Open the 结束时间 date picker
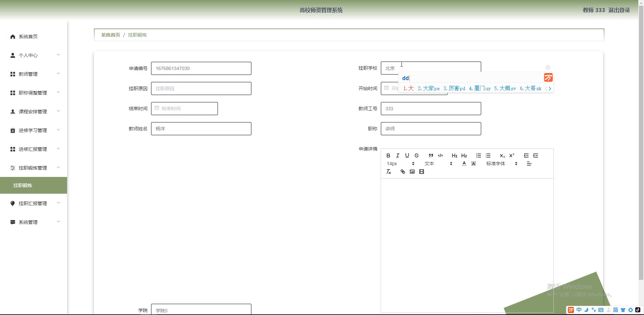The height and width of the screenshot is (315, 644). (184, 109)
